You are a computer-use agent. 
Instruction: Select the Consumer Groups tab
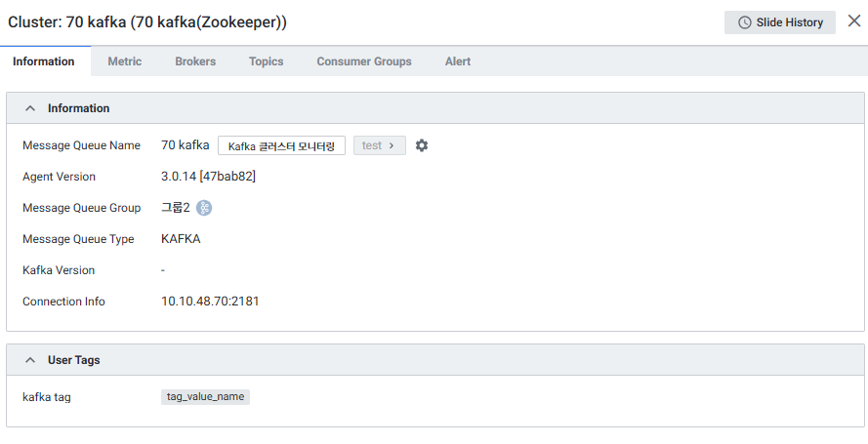(364, 61)
